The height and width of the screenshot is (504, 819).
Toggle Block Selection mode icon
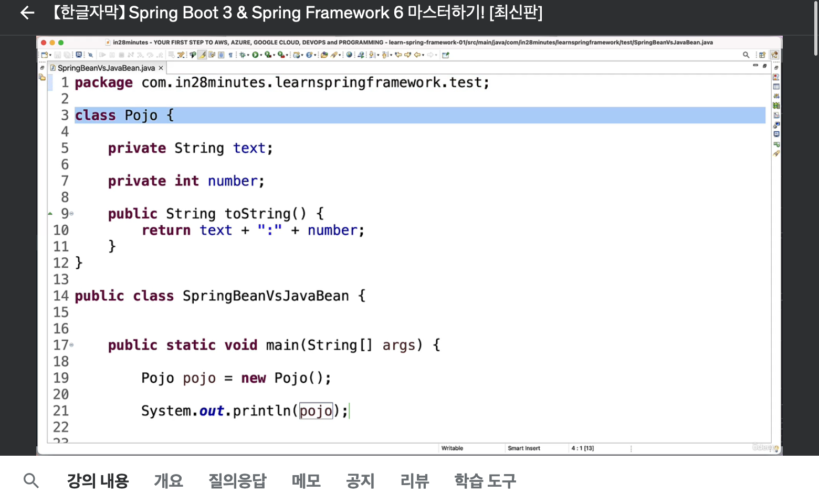[221, 55]
